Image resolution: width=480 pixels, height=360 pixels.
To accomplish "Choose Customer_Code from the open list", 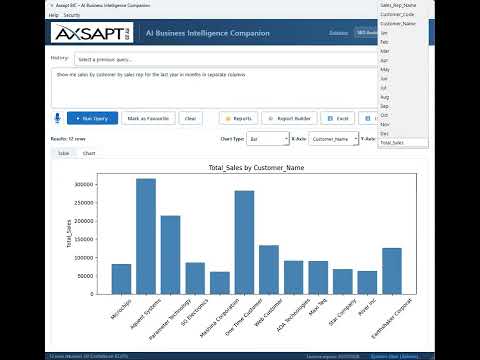I will 403,15.
